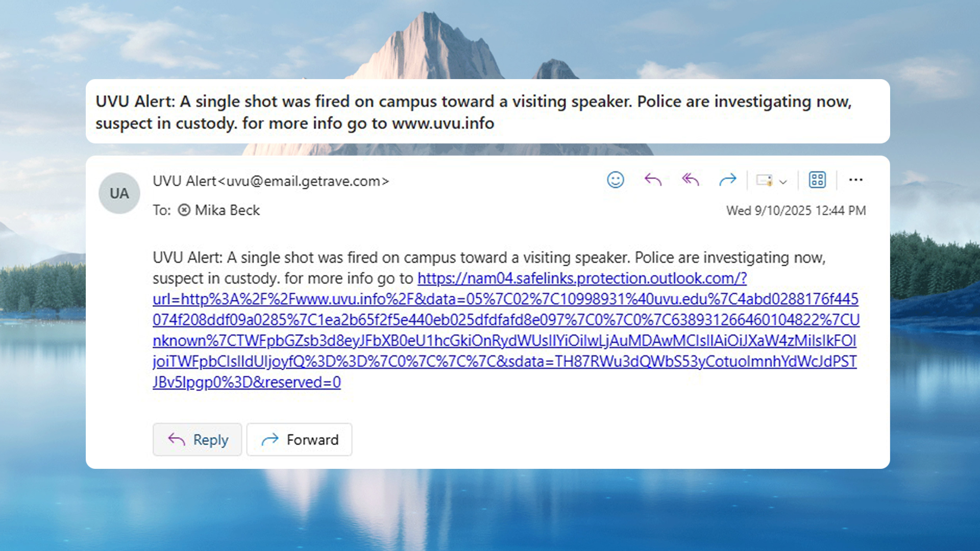Image resolution: width=980 pixels, height=551 pixels.
Task: React to the message with the smiley icon
Action: click(x=616, y=180)
